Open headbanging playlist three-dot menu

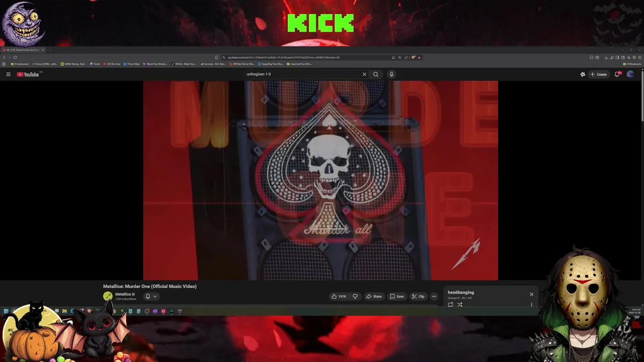point(531,305)
